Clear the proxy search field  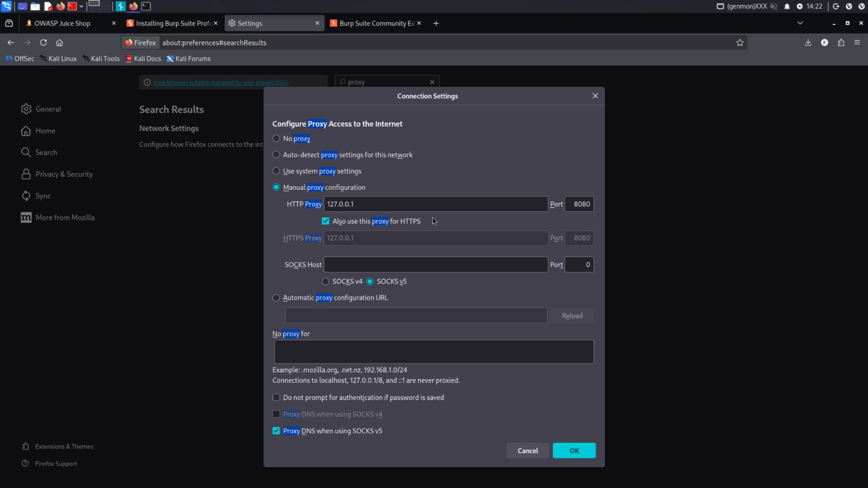point(432,82)
